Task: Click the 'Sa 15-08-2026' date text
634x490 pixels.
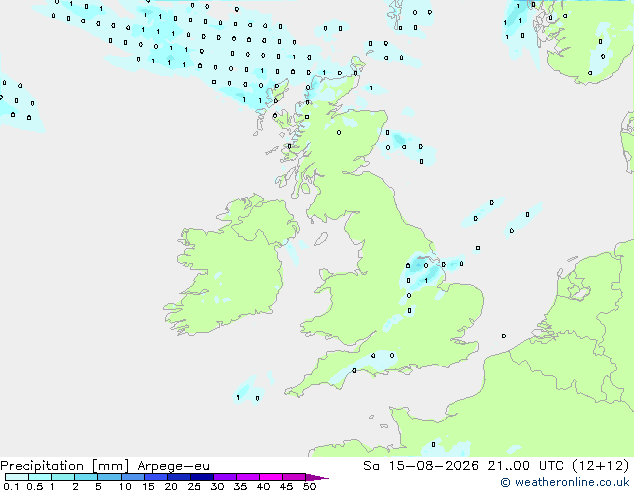Action: (x=421, y=466)
